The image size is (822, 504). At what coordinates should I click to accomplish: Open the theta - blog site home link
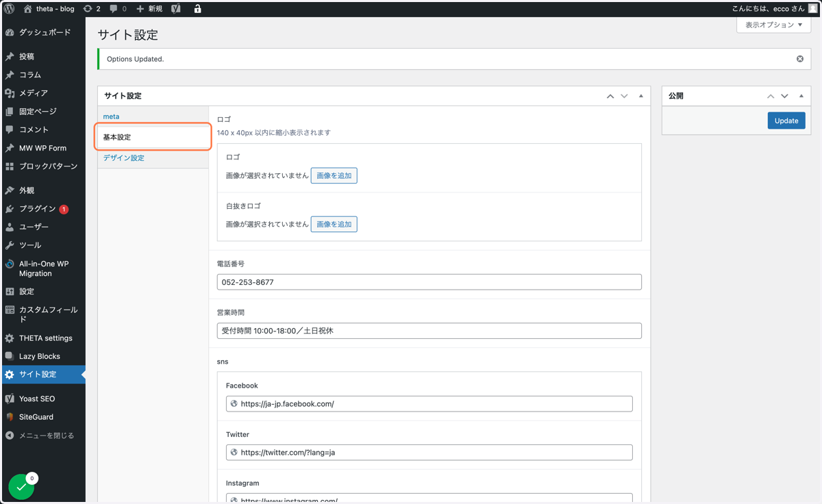click(49, 9)
